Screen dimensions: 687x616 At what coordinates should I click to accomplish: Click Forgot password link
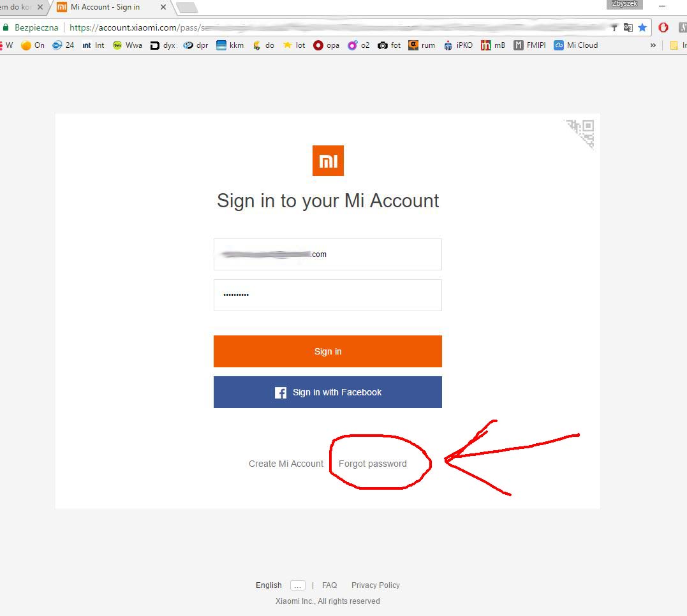373,464
